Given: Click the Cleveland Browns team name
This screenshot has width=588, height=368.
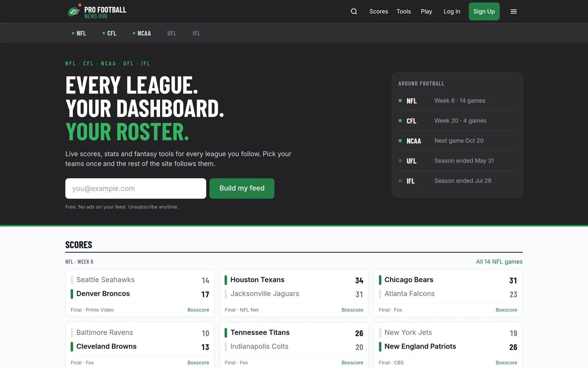Looking at the screenshot, I should coord(106,346).
